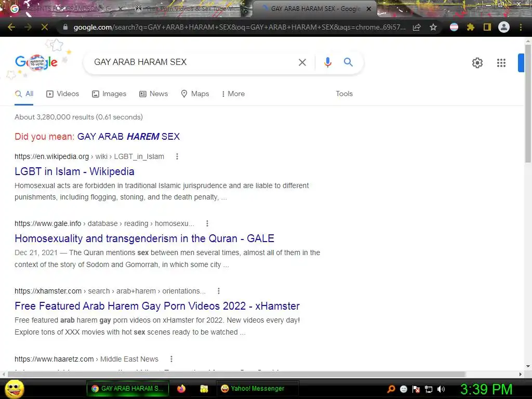Click the www.gale.info result URL

tap(104, 223)
